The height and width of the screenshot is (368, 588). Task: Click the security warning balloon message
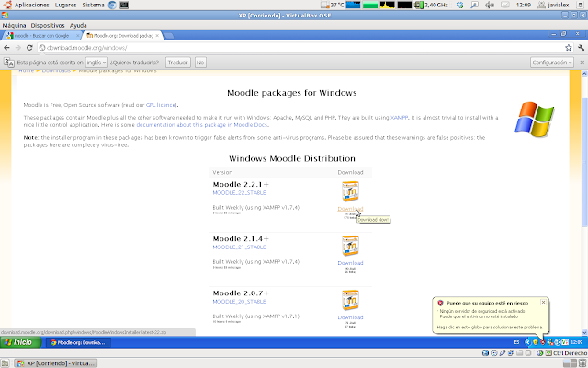(490, 316)
